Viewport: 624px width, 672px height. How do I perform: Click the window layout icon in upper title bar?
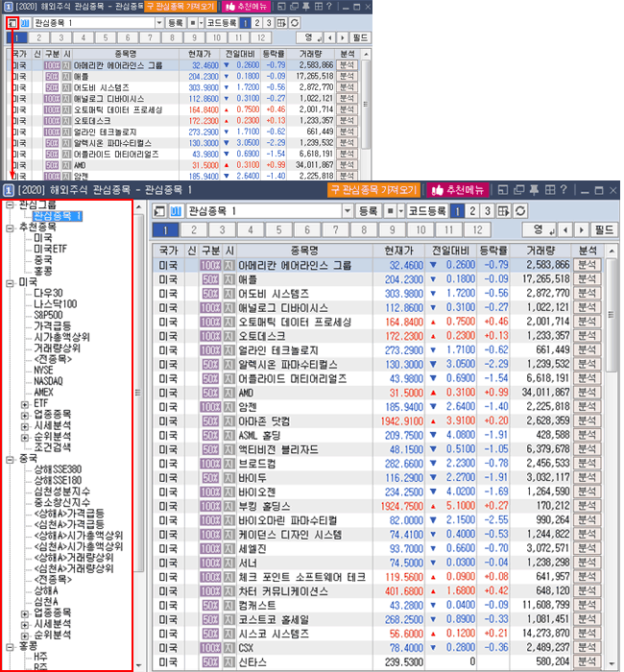[x=281, y=7]
